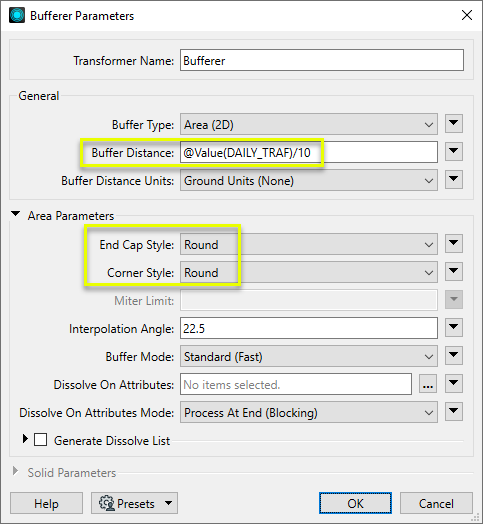This screenshot has height=524, width=483.
Task: Open the Dissolve On Attributes Mode dropdown
Action: pos(309,412)
